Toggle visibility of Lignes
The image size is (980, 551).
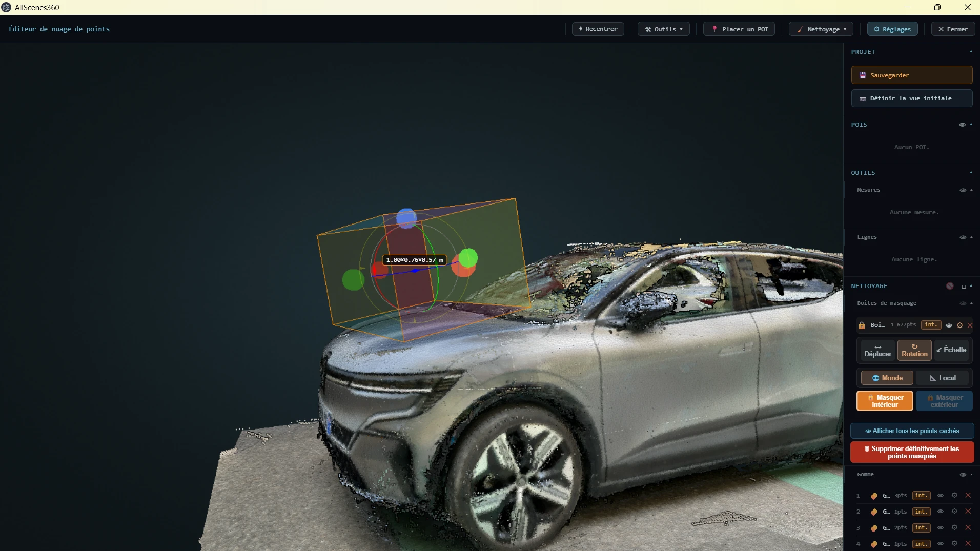[963, 237]
